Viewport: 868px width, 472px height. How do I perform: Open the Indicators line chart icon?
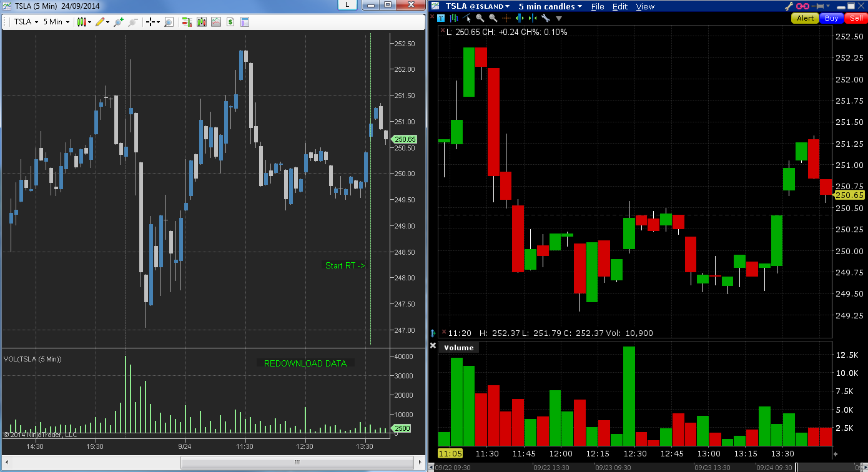point(216,22)
